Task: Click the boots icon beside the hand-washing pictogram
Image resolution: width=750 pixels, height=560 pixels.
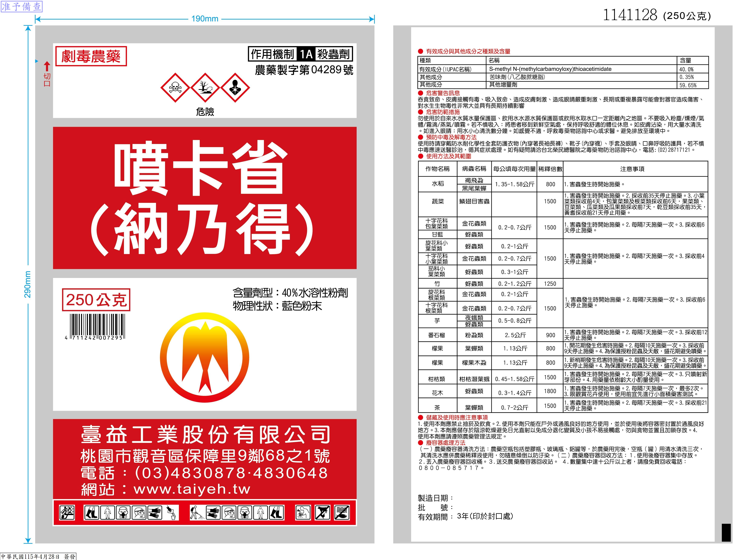Action: (277, 513)
